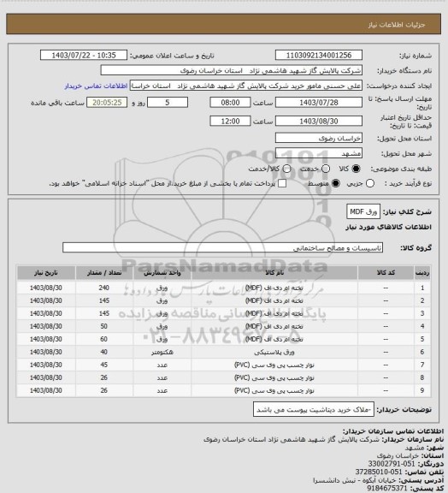Click the تعداد / مقدار column header
This screenshot has width=448, height=493.
click(x=104, y=272)
